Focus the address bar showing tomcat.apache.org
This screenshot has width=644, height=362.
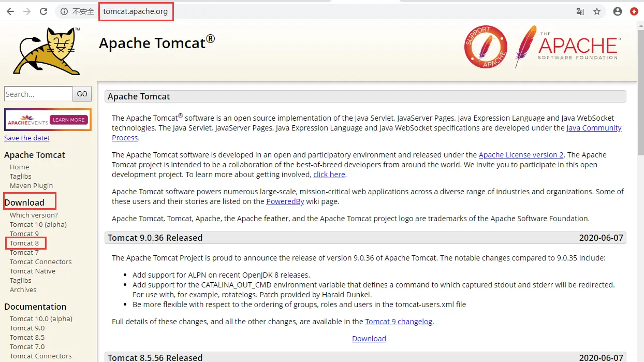click(331, 11)
